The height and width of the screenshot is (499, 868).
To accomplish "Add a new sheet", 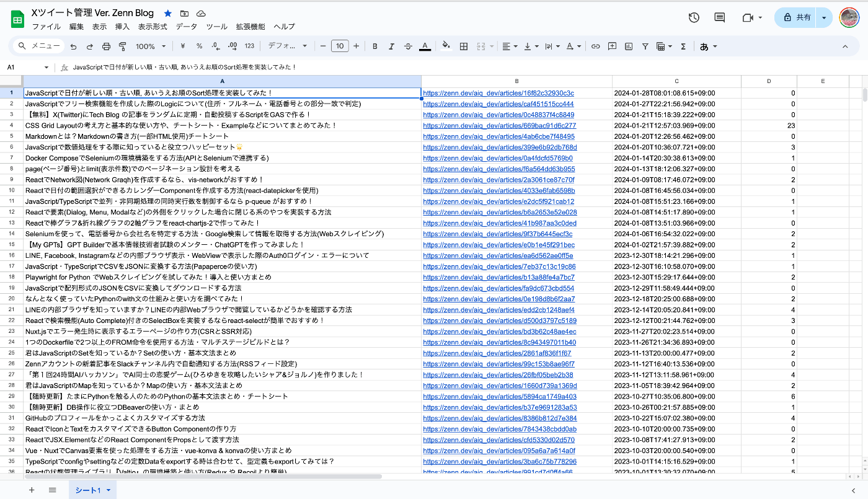I will pos(32,490).
